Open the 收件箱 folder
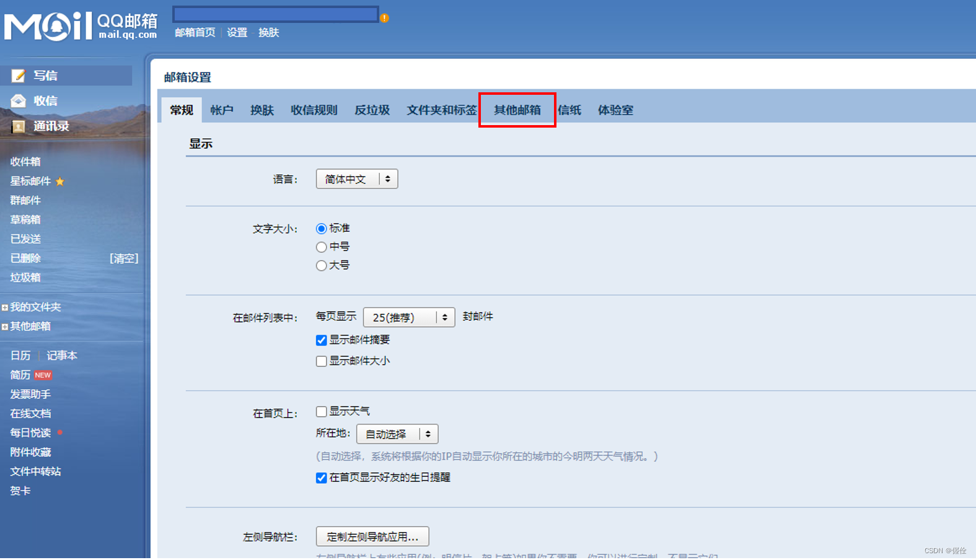976x560 pixels. [25, 162]
